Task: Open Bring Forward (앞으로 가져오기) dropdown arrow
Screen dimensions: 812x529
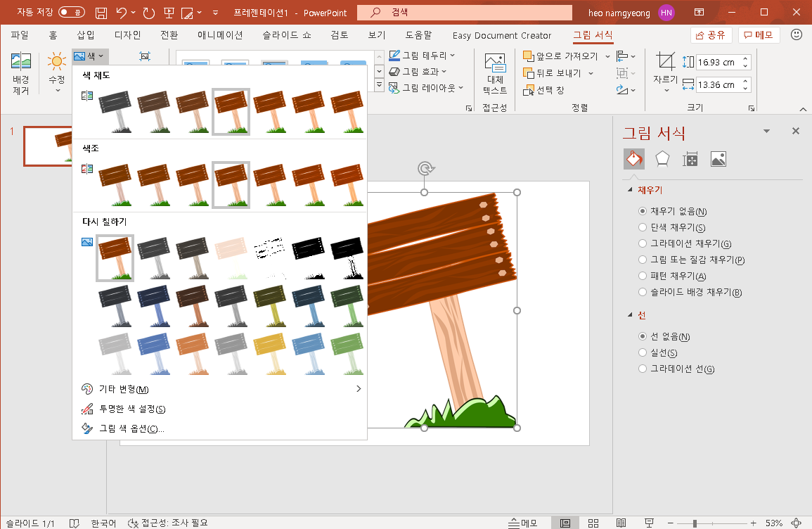Action: tap(607, 56)
